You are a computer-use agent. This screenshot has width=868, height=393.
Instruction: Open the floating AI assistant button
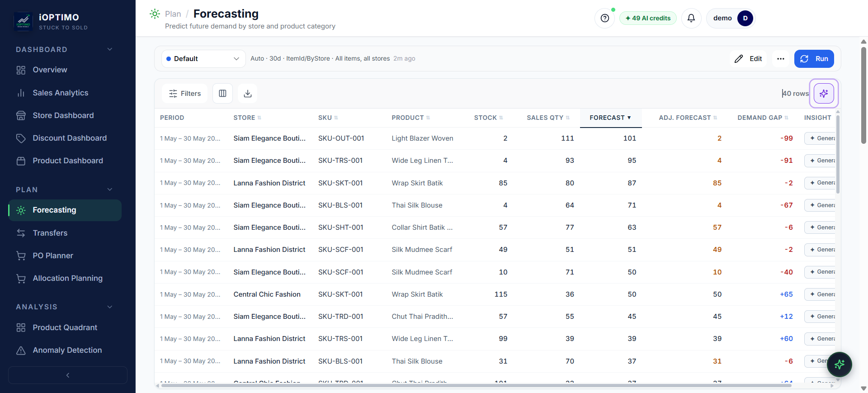point(840,364)
